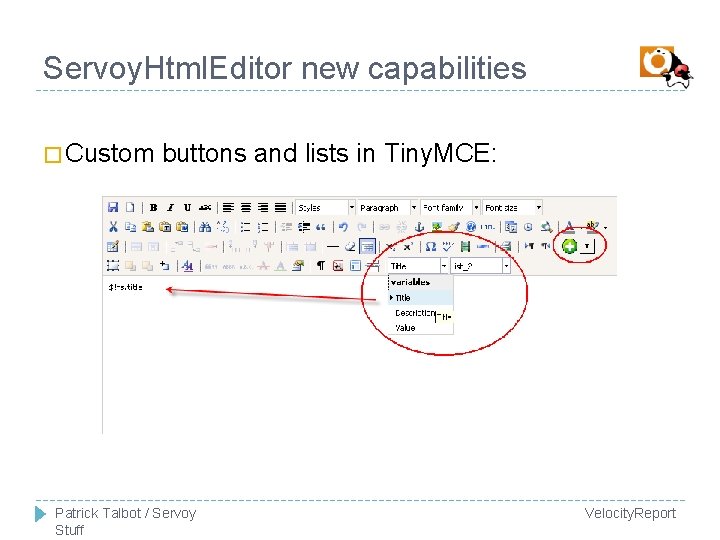
Task: Align text left
Action: click(228, 208)
